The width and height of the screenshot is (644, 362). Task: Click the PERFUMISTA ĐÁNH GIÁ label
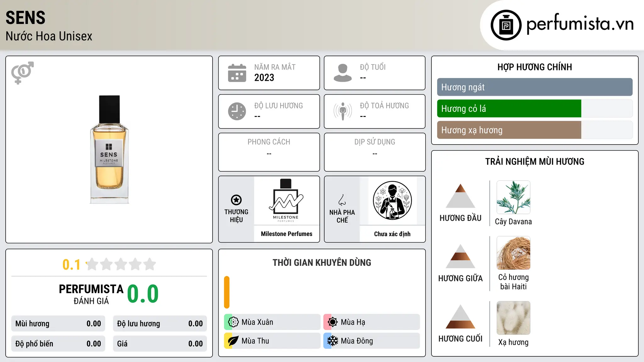tap(91, 294)
